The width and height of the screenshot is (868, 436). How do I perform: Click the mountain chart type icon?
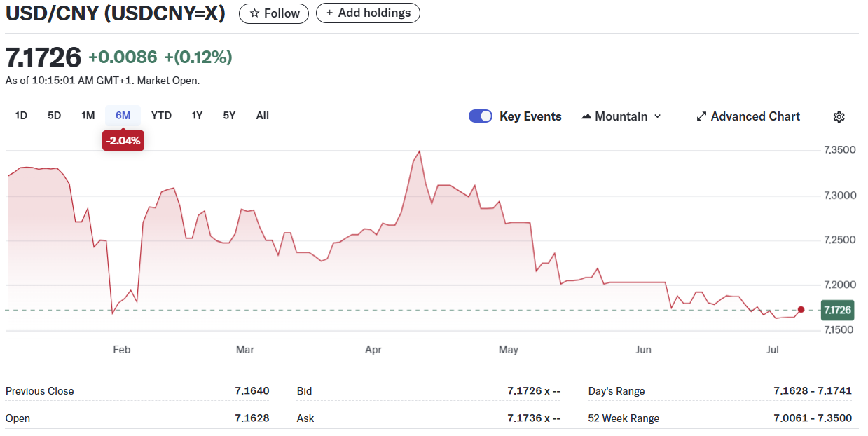(586, 116)
